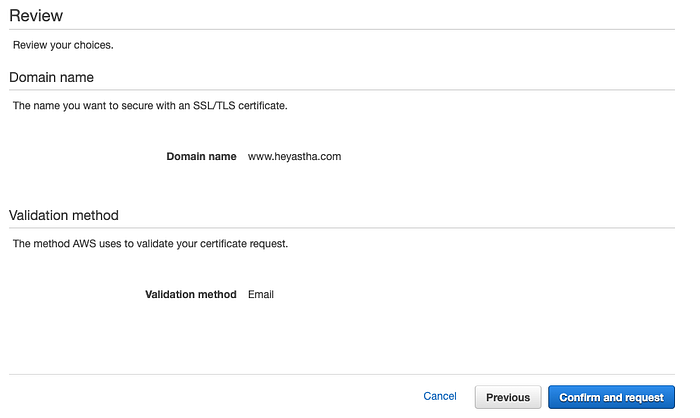The image size is (700, 418).
Task: Go back with the Previous button
Action: [508, 397]
